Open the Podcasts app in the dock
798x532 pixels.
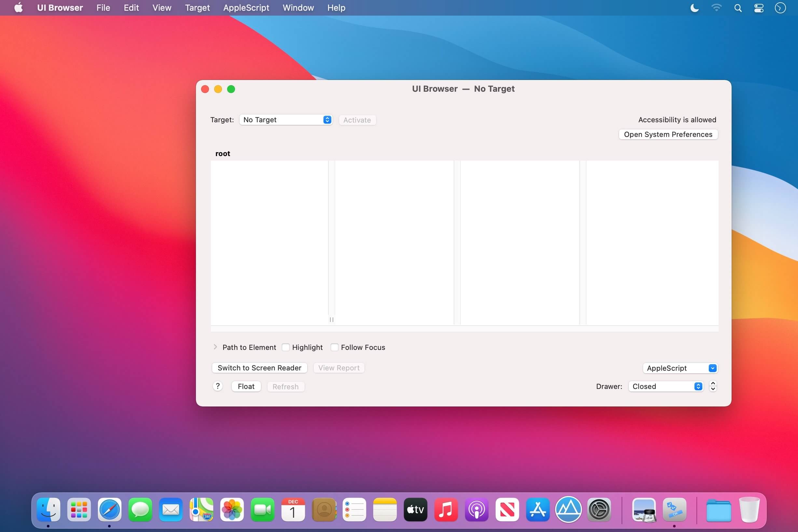coord(476,510)
